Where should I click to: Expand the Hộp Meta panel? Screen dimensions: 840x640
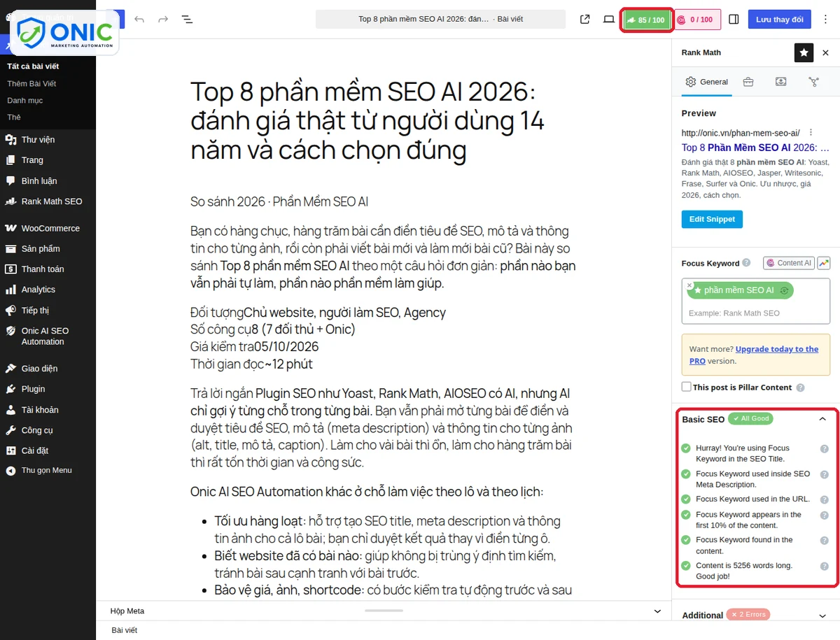[x=657, y=611]
